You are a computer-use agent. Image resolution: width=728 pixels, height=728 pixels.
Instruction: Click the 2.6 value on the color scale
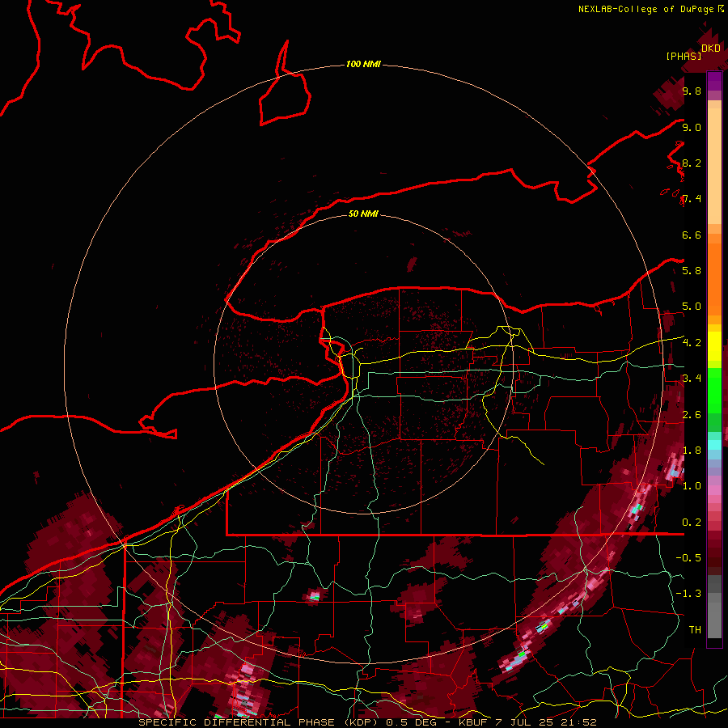pyautogui.click(x=692, y=414)
